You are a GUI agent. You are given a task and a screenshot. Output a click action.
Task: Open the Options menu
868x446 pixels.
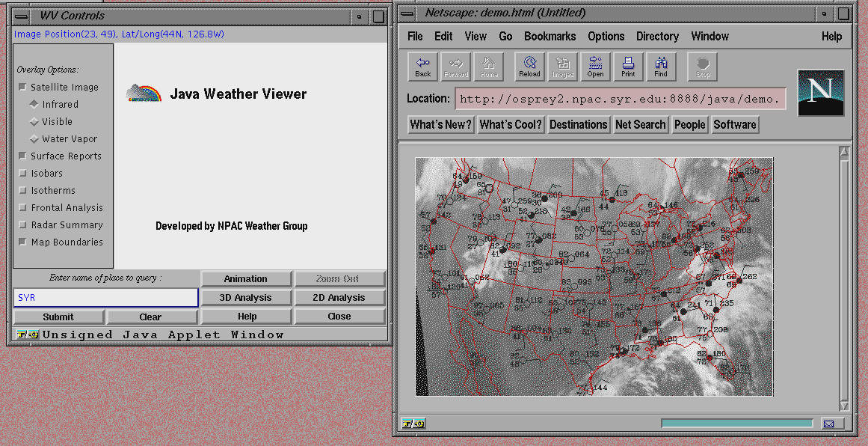(606, 37)
